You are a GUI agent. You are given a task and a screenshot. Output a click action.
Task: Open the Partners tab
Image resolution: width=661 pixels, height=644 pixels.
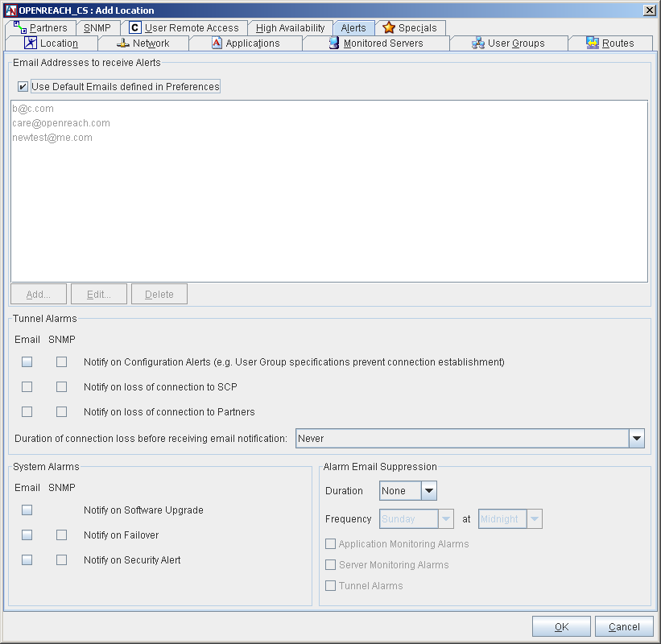click(x=41, y=28)
